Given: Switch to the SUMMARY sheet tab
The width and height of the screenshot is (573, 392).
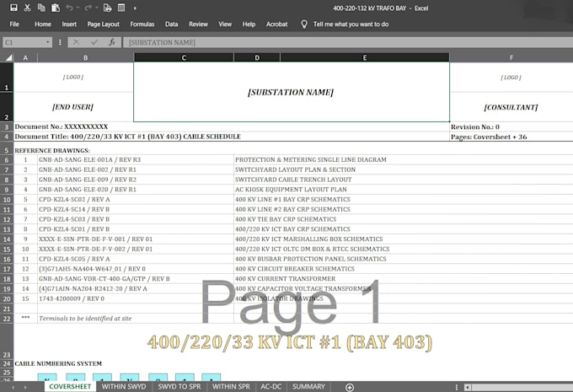Looking at the screenshot, I should tap(308, 386).
